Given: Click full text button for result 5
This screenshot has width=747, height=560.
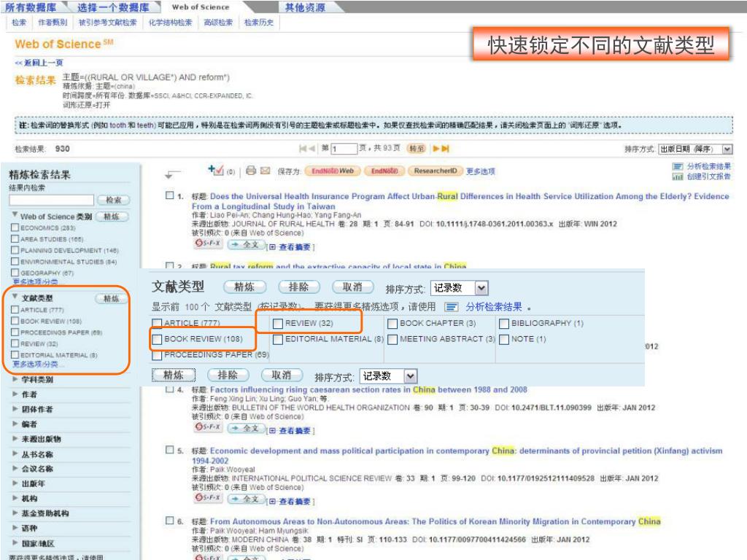Looking at the screenshot, I should [246, 499].
